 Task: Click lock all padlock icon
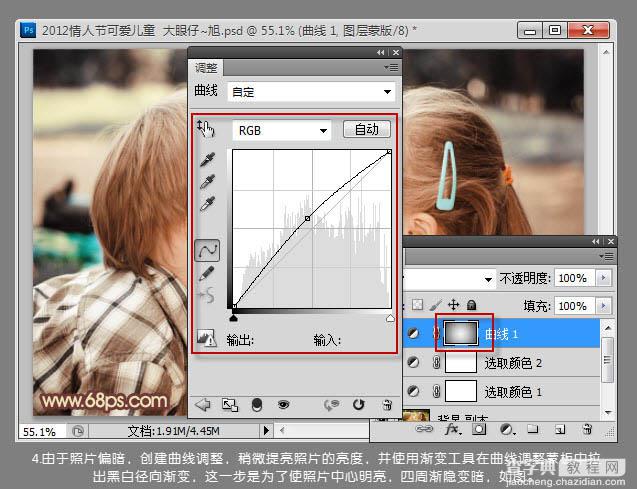pyautogui.click(x=471, y=305)
